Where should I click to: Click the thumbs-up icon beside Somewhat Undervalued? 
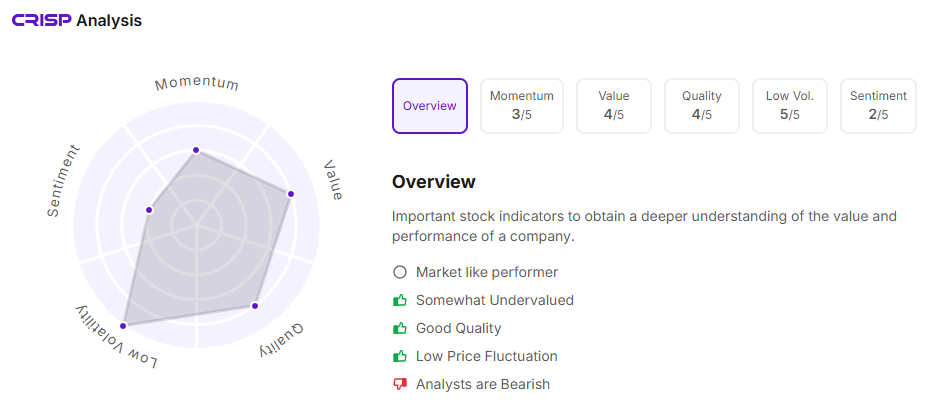coord(400,300)
